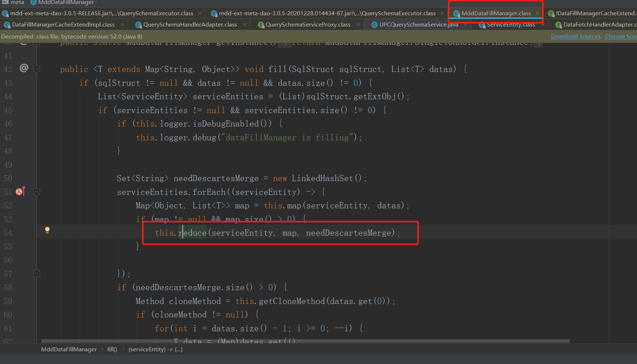This screenshot has width=637, height=364.
Task: Click the horizontal scrollbar below the code
Action: (x=305, y=341)
